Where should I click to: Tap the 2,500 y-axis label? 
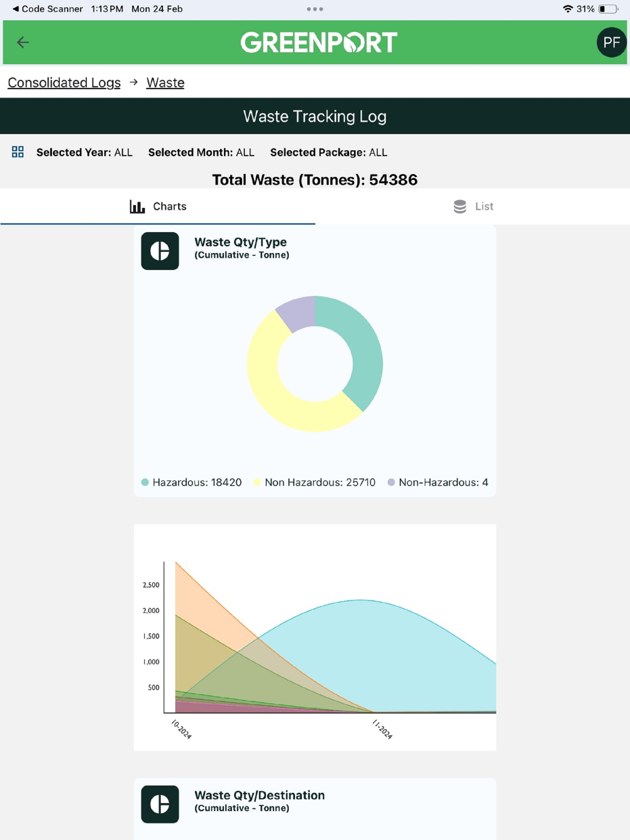tap(151, 585)
